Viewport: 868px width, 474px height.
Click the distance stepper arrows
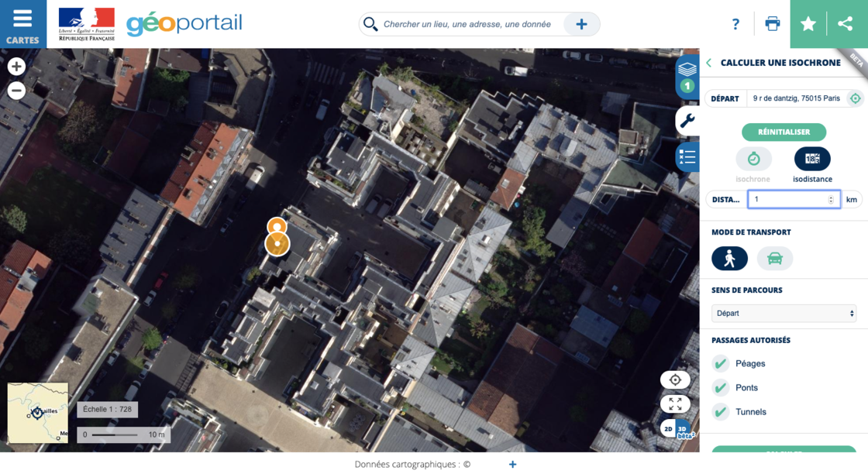click(831, 200)
